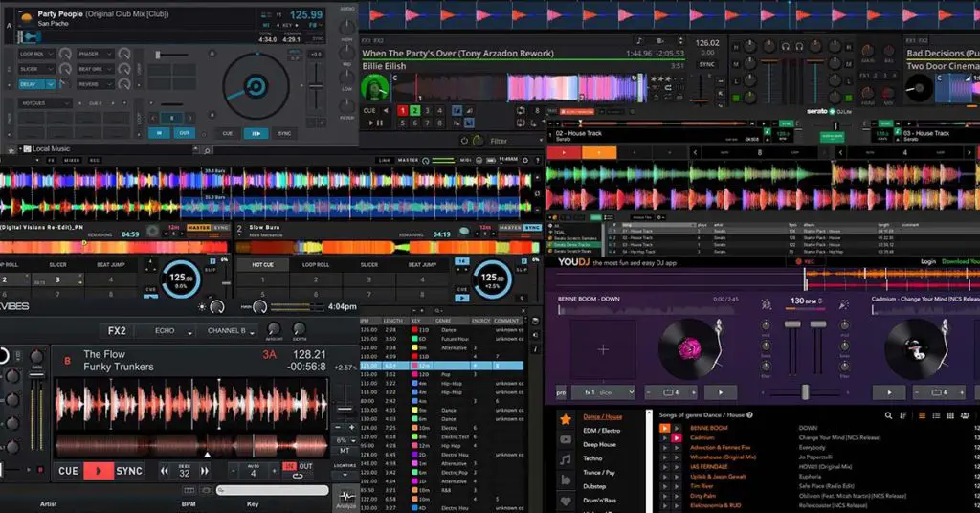The height and width of the screenshot is (513, 980).
Task: Click the OUT loop button on Party People deck
Action: [x=184, y=133]
